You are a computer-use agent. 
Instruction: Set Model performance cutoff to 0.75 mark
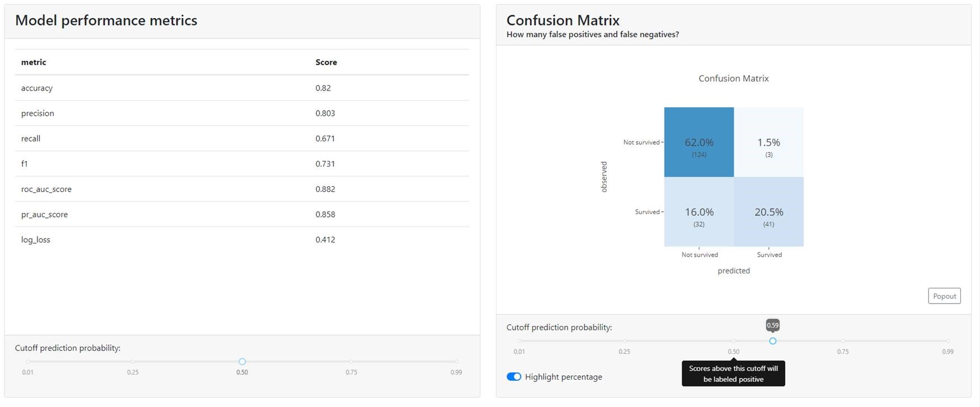351,362
